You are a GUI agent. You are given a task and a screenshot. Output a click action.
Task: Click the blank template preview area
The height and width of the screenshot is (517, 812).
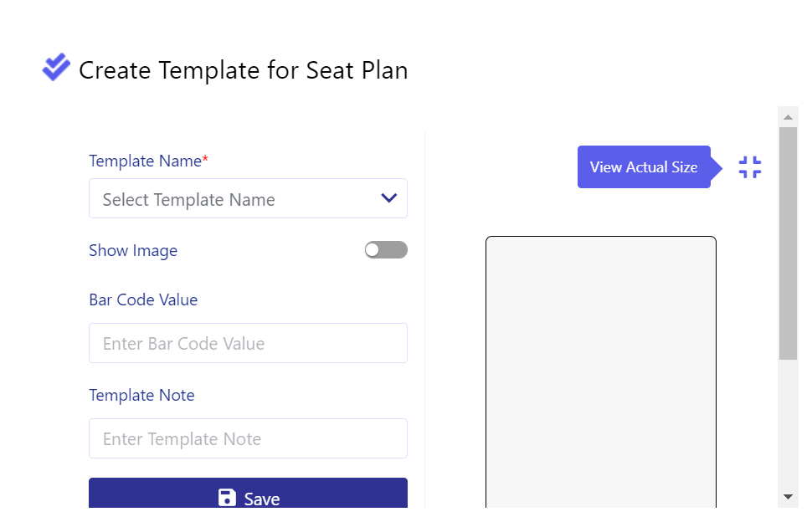tap(601, 372)
